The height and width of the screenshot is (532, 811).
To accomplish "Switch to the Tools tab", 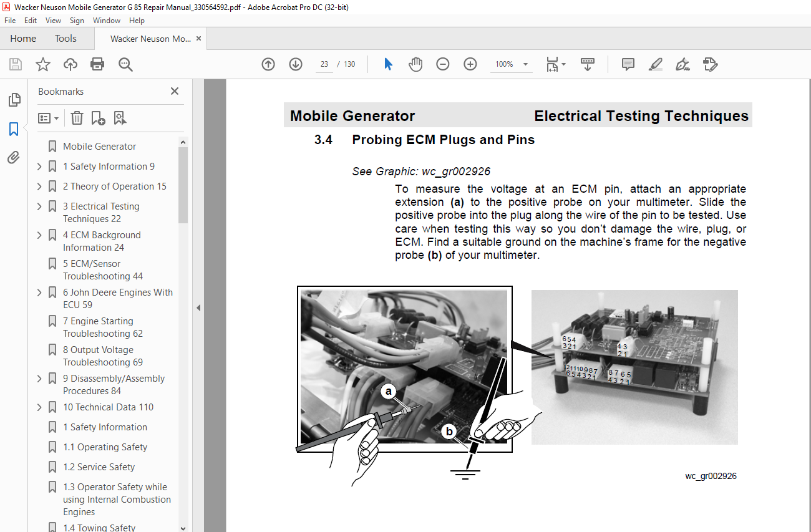I will pos(66,38).
